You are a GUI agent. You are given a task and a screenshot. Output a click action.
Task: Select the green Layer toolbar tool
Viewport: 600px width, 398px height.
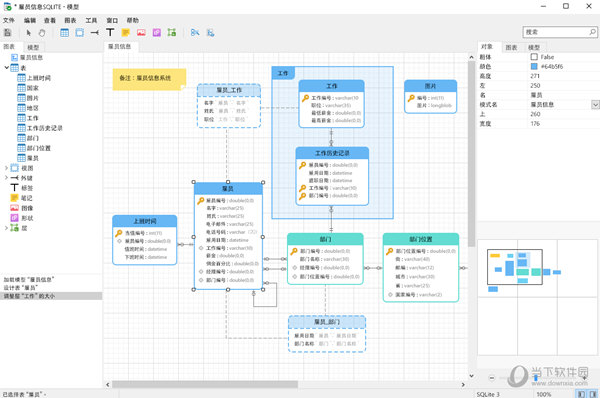pos(172,33)
